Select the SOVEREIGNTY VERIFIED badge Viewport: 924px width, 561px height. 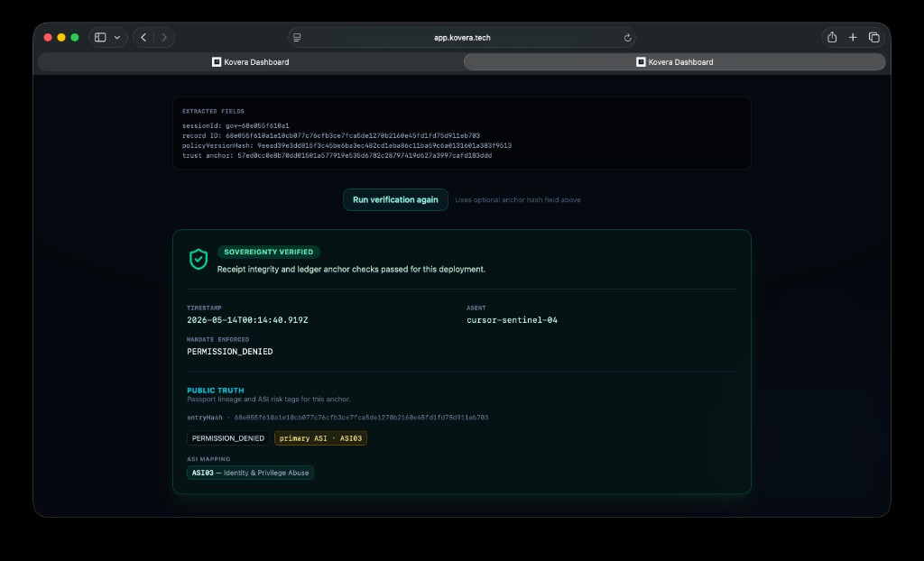point(269,252)
